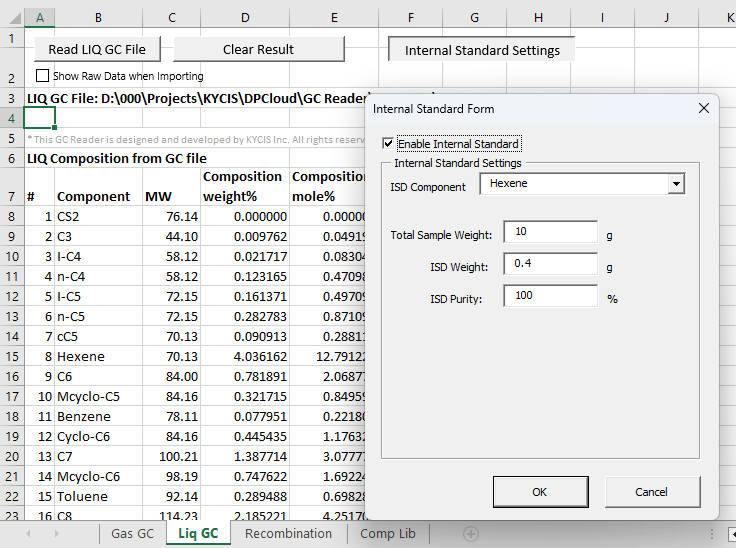Click the sheet tab bar options dots

coord(712,534)
